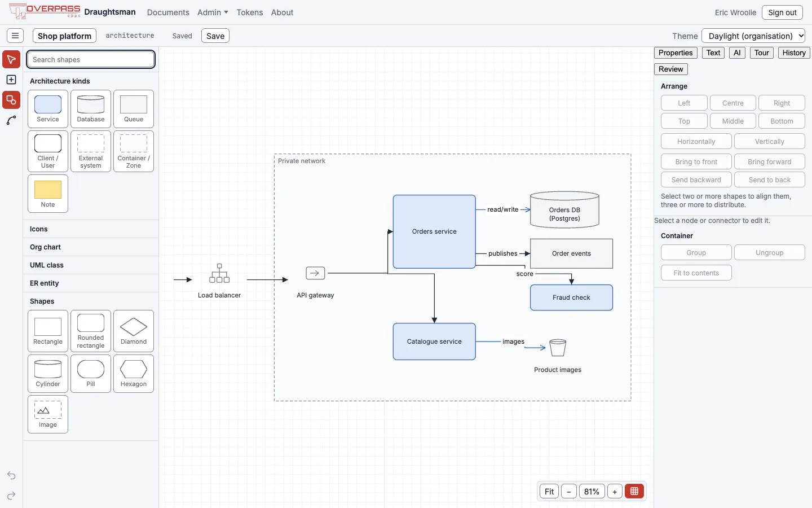Switch to the History tab

[x=794, y=52]
